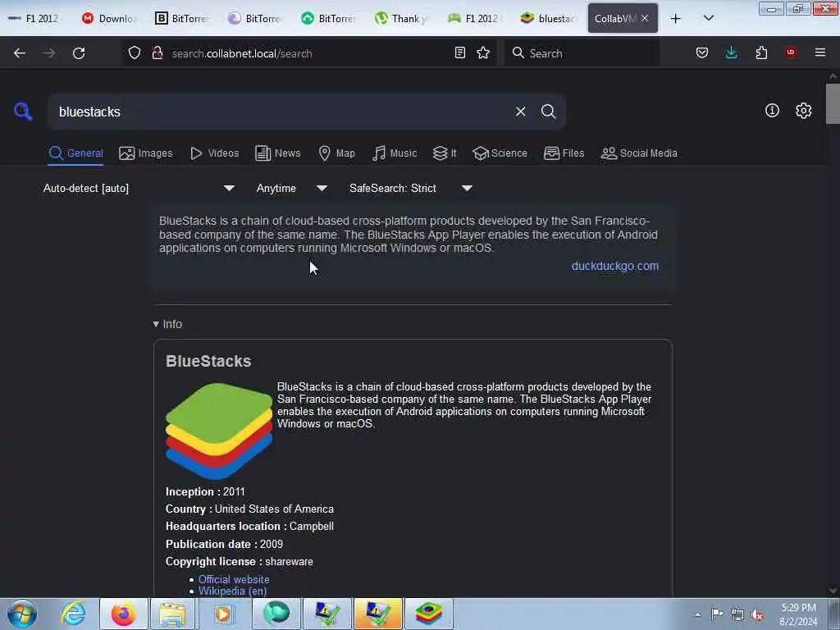Click the insecure connection lock icon
This screenshot has width=840, height=630.
click(x=157, y=53)
